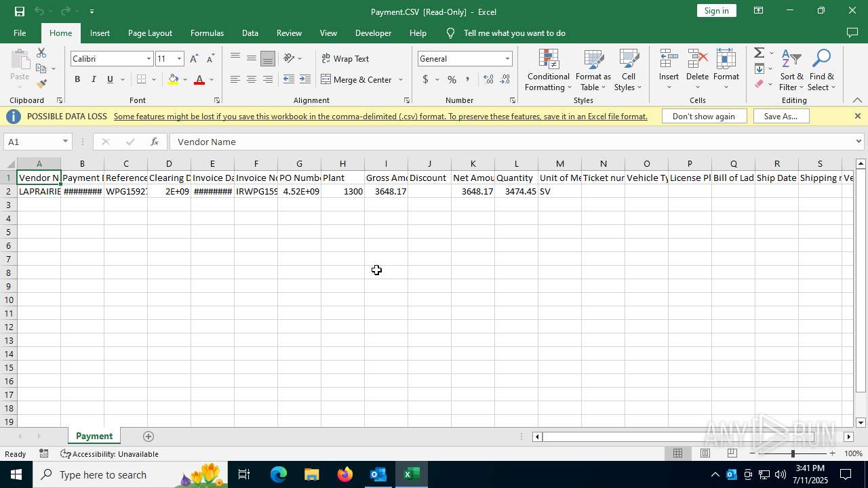Toggle Wrap Text
The height and width of the screenshot is (488, 868).
[345, 58]
